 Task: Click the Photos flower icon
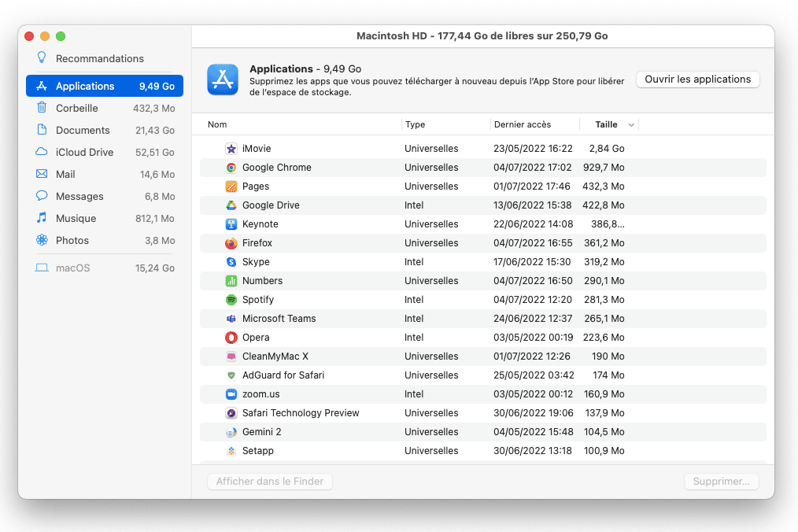point(42,240)
